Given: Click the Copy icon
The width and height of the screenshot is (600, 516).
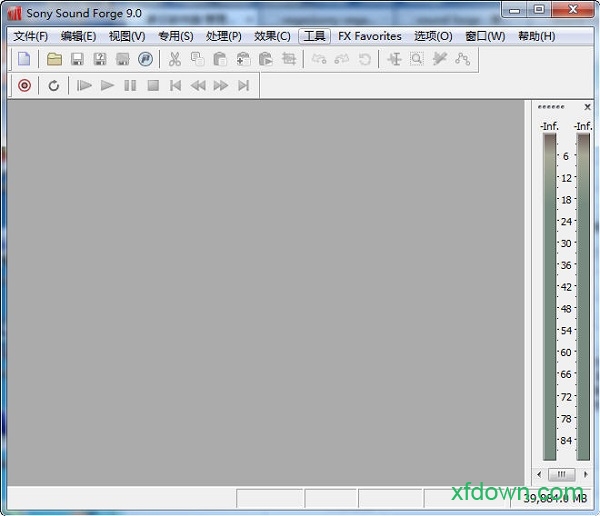Looking at the screenshot, I should click(197, 59).
